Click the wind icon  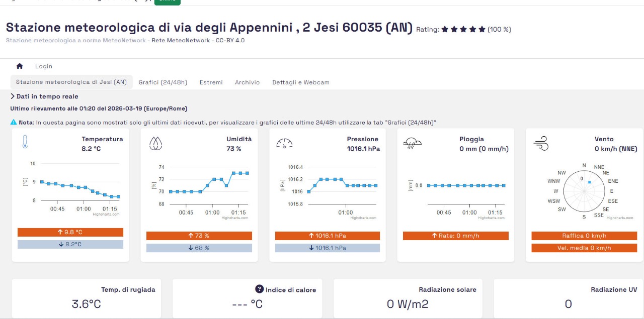pyautogui.click(x=541, y=144)
